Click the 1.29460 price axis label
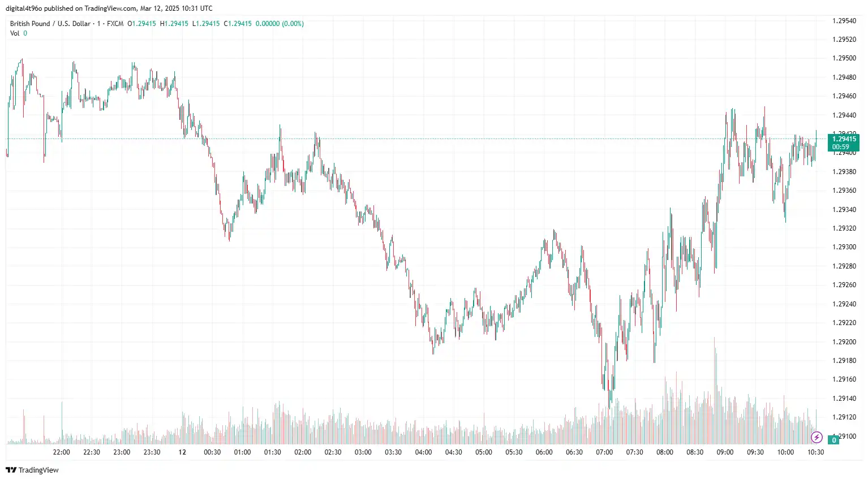 (x=844, y=96)
